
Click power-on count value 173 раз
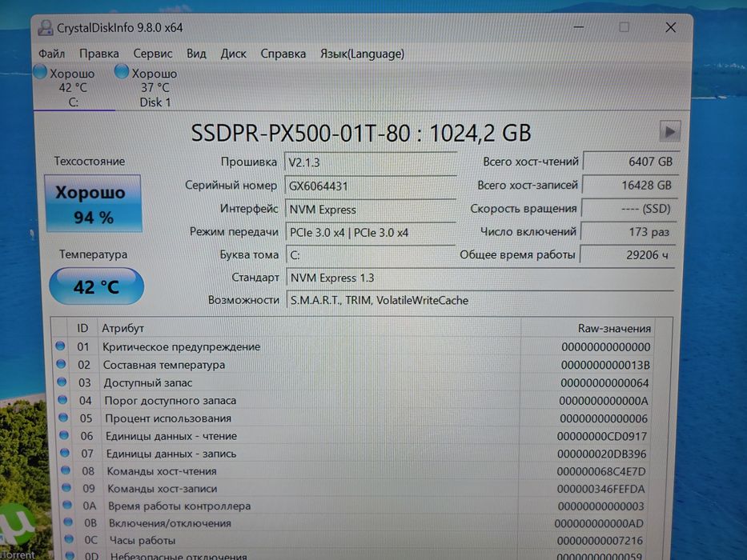(628, 232)
